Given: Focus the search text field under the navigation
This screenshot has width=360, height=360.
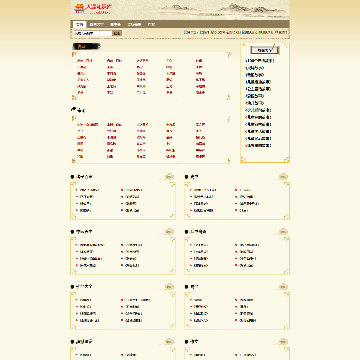Looking at the screenshot, I should (x=93, y=33).
